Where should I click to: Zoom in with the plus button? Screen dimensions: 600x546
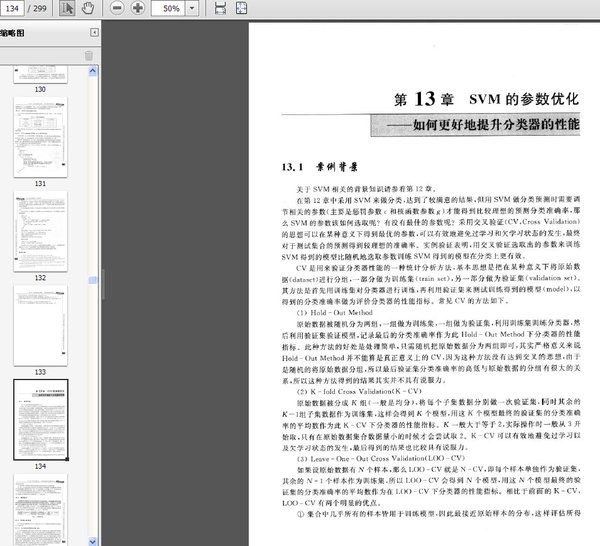coord(138,8)
